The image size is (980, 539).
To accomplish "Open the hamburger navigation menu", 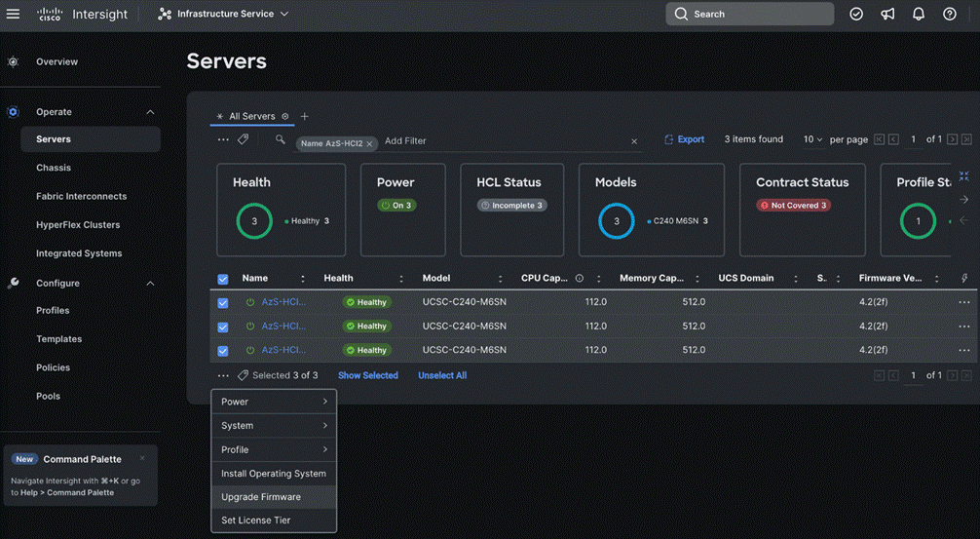I will 13,14.
